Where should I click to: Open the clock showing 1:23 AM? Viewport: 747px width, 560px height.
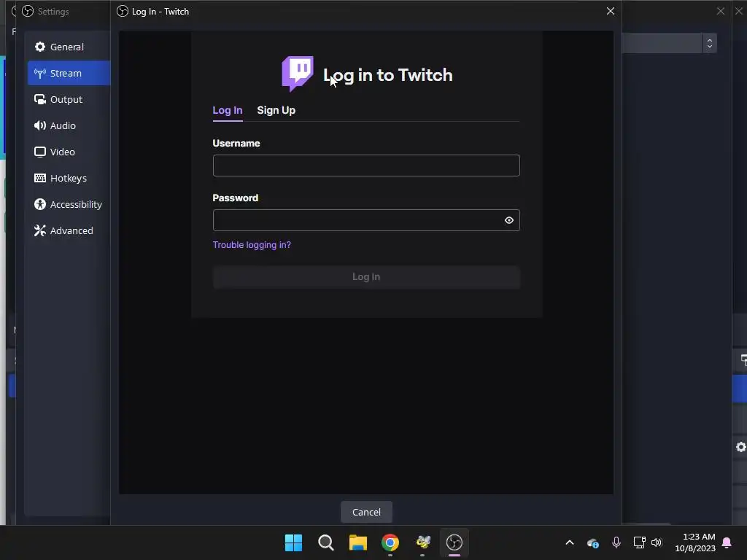(695, 542)
